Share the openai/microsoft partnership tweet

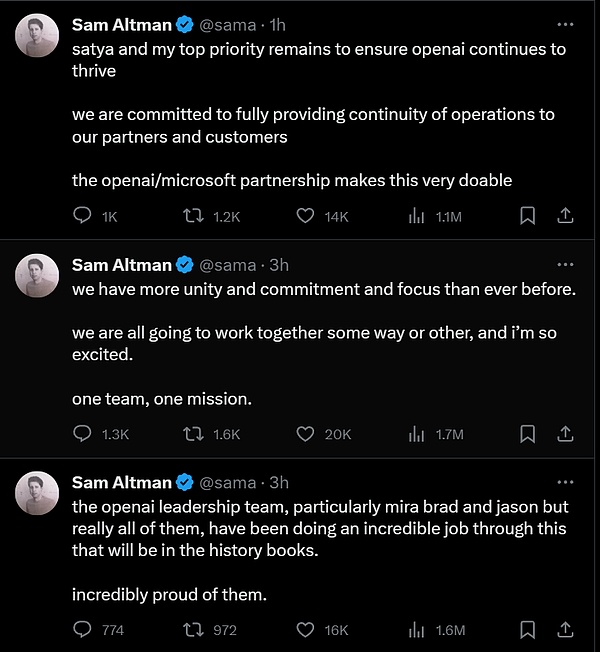tap(564, 216)
